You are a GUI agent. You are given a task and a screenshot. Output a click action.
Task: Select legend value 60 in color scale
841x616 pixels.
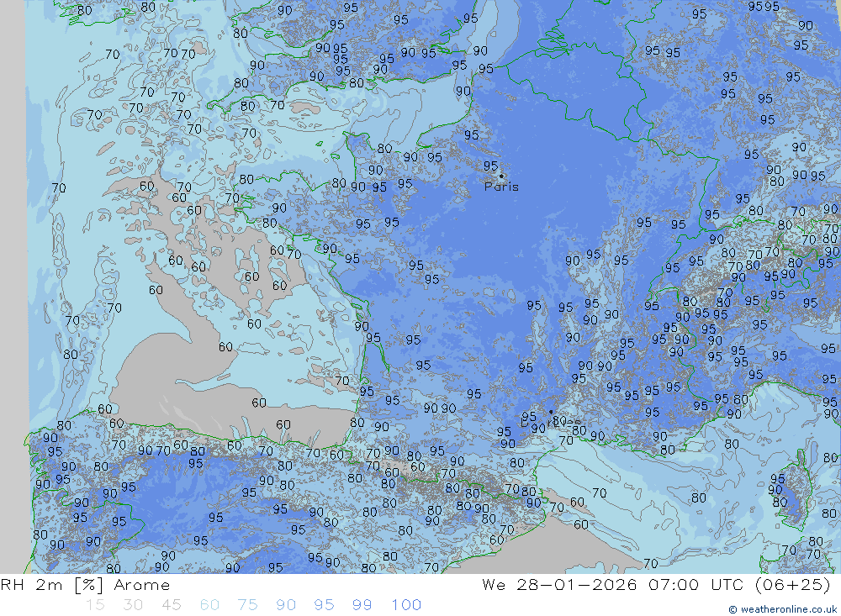coord(209,605)
